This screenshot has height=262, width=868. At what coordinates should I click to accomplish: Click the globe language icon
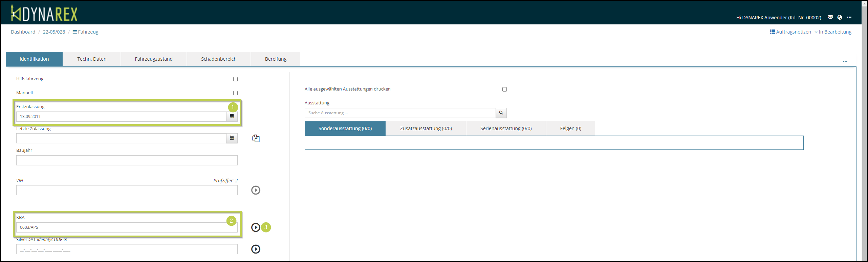click(x=840, y=17)
